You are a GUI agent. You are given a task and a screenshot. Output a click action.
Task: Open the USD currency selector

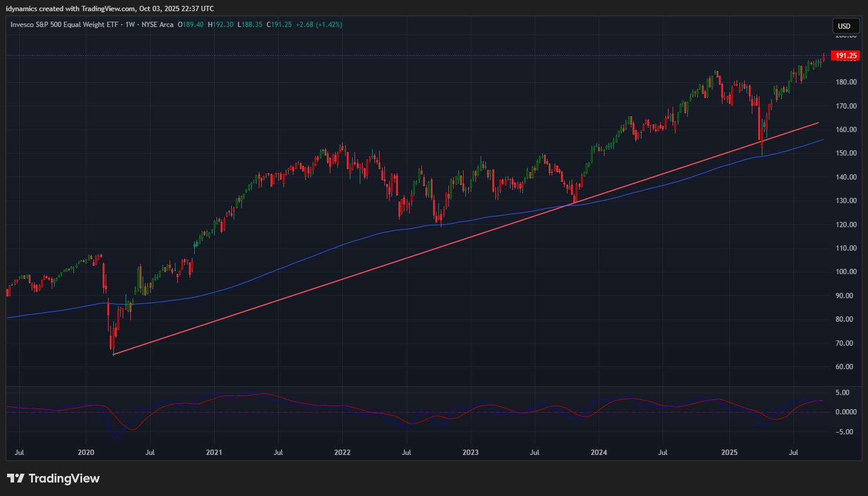pos(845,26)
